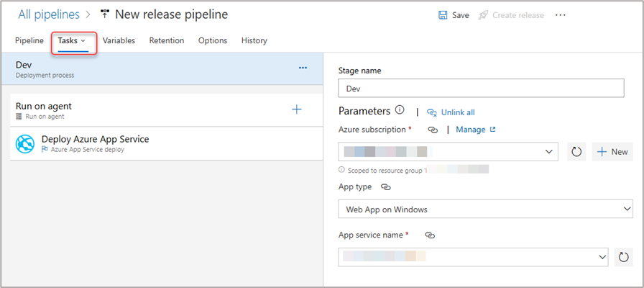644x288 pixels.
Task: Click the link icon beside Azure subscription
Action: click(x=433, y=130)
